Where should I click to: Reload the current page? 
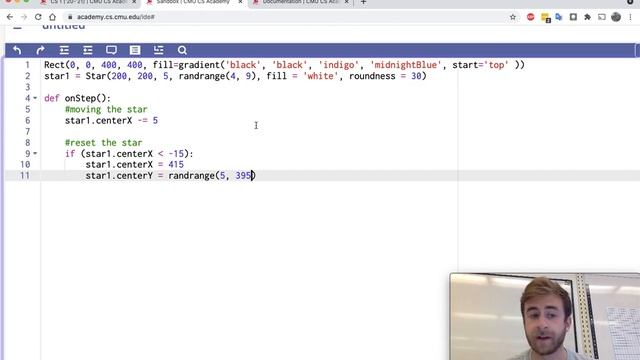coord(38,17)
